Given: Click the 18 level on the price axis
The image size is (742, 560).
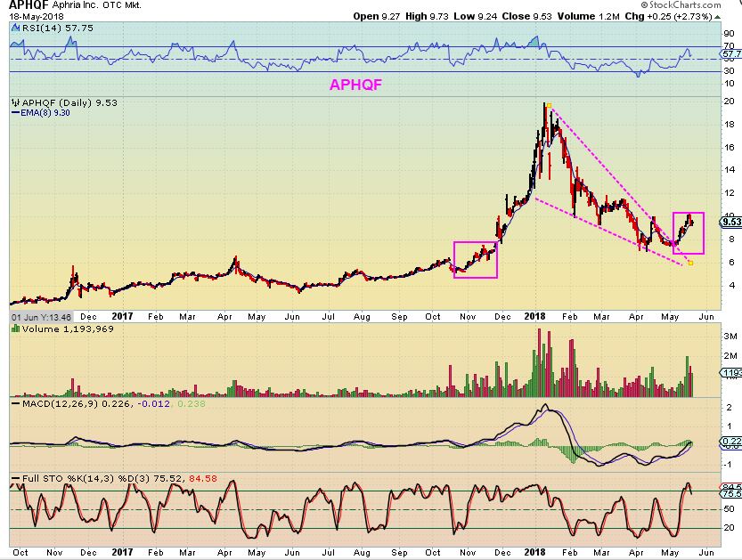Looking at the screenshot, I should click(729, 125).
